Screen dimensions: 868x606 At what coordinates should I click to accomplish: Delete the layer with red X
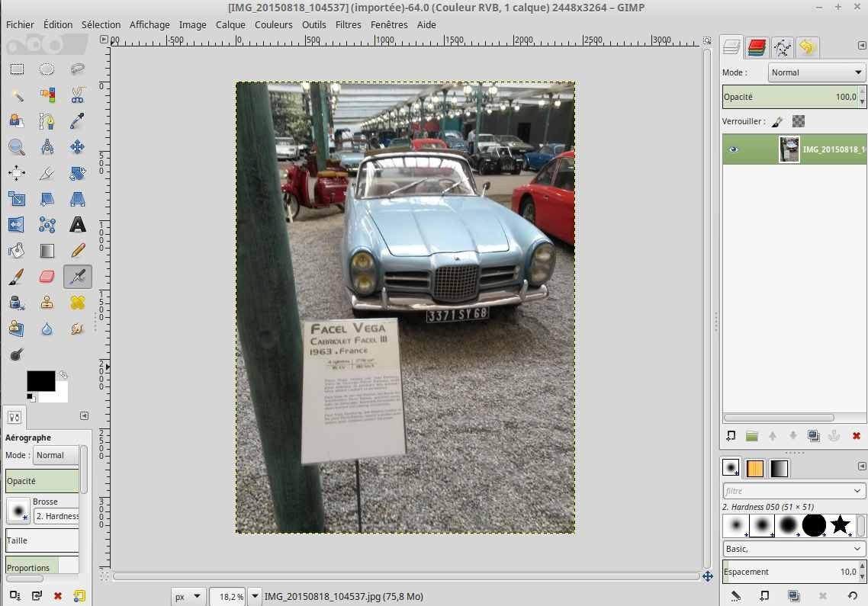(856, 436)
